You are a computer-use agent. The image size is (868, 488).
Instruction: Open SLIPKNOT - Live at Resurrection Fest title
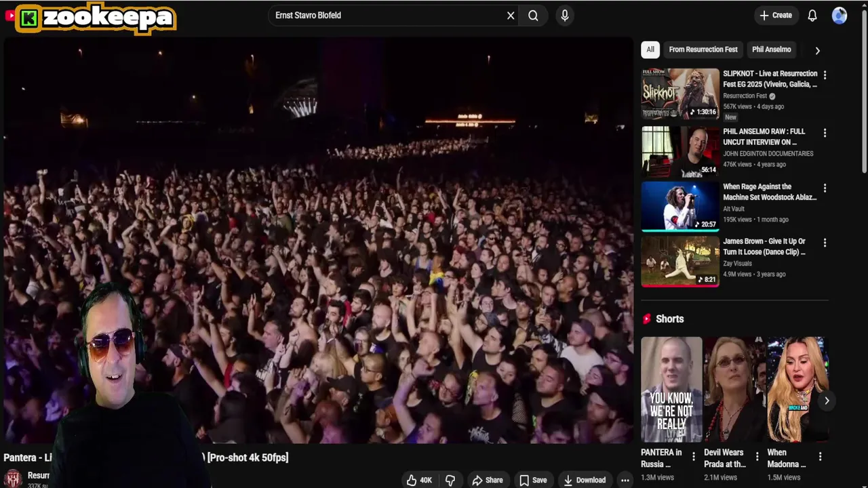(x=770, y=79)
